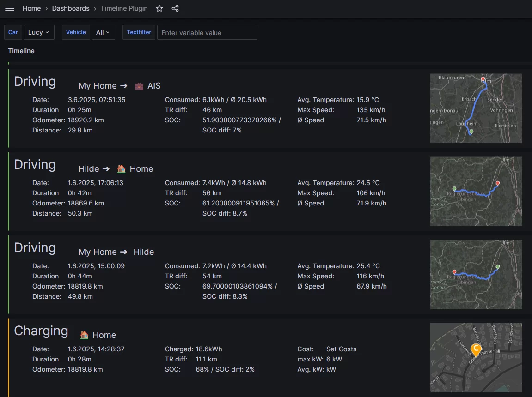Select date '1.6.2025, 14:28:37'
This screenshot has width=532, height=397.
[96, 349]
